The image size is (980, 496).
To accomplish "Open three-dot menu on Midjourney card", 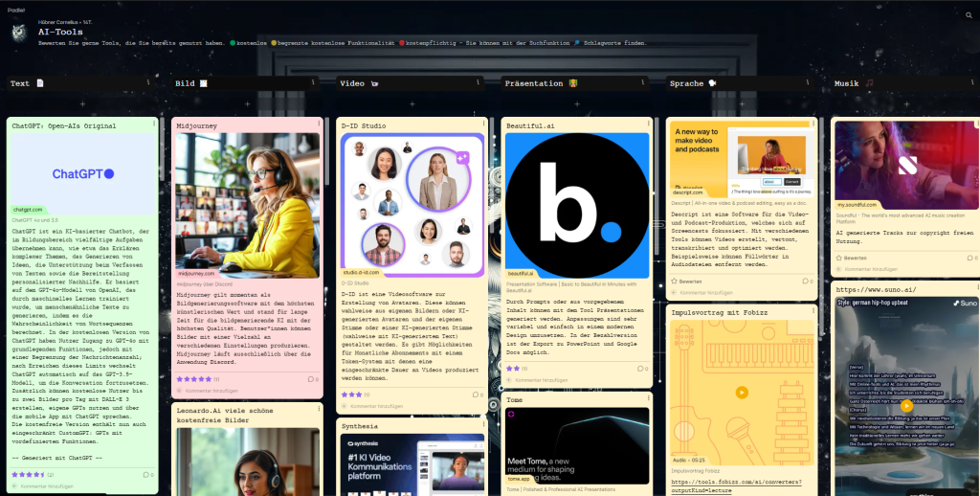I will point(319,124).
